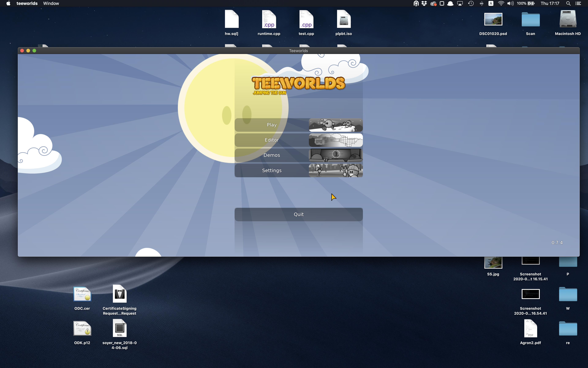The image size is (588, 368).
Task: Open the volume control menu
Action: [x=510, y=3]
